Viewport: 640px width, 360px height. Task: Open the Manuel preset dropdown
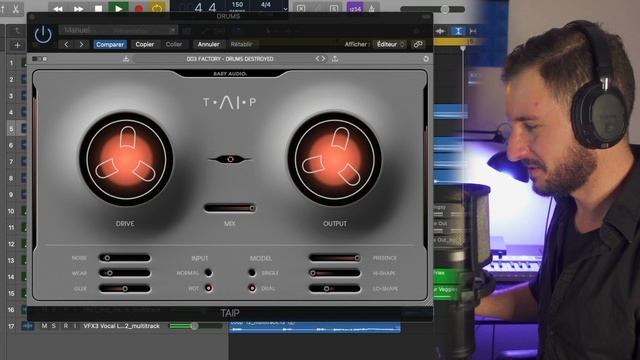(x=118, y=30)
